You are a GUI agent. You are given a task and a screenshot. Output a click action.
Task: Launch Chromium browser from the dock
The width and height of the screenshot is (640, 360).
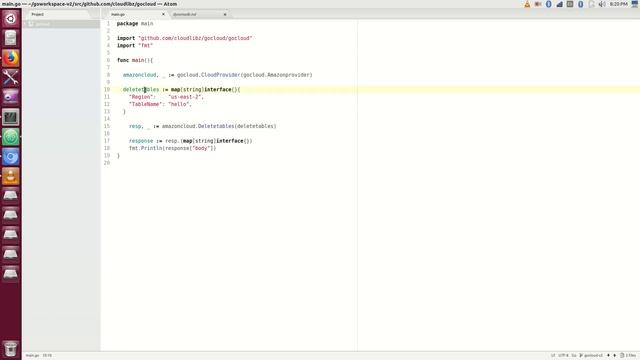pyautogui.click(x=11, y=156)
